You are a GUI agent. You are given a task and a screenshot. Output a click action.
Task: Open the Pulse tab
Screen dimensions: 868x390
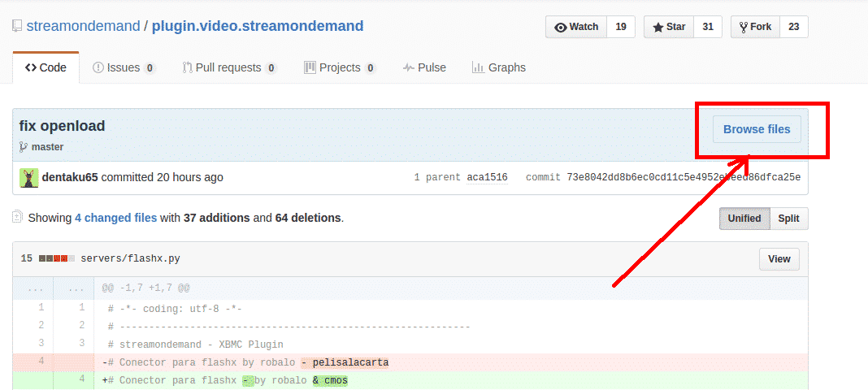(x=424, y=67)
